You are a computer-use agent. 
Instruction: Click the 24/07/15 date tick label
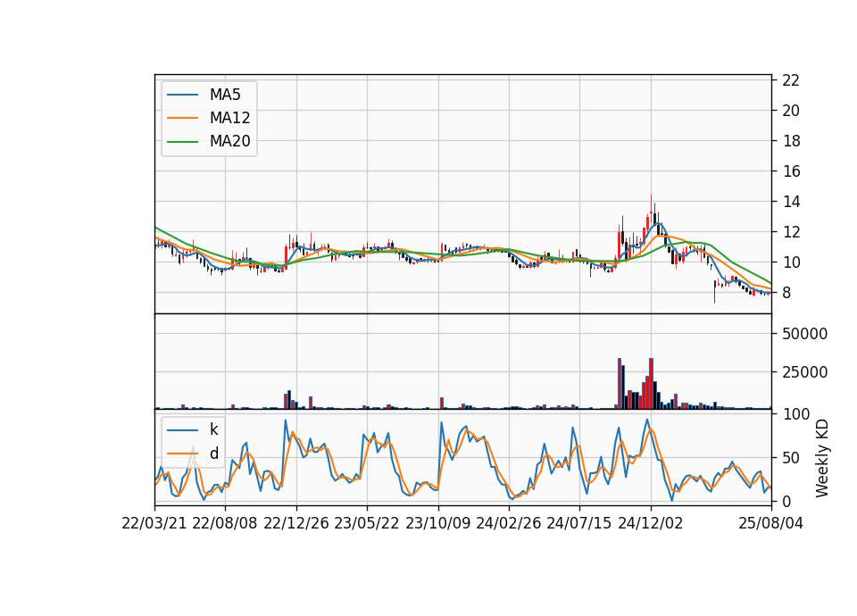pos(578,523)
